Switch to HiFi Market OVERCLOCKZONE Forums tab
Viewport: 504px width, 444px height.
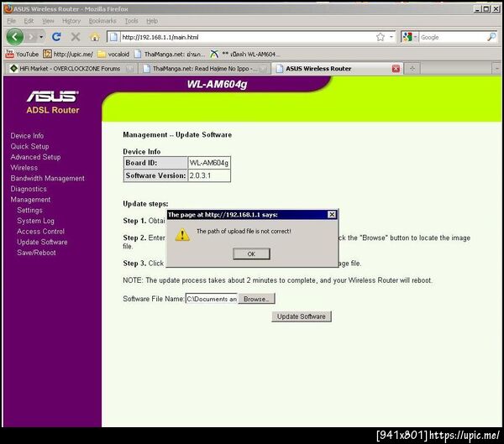[x=71, y=69]
